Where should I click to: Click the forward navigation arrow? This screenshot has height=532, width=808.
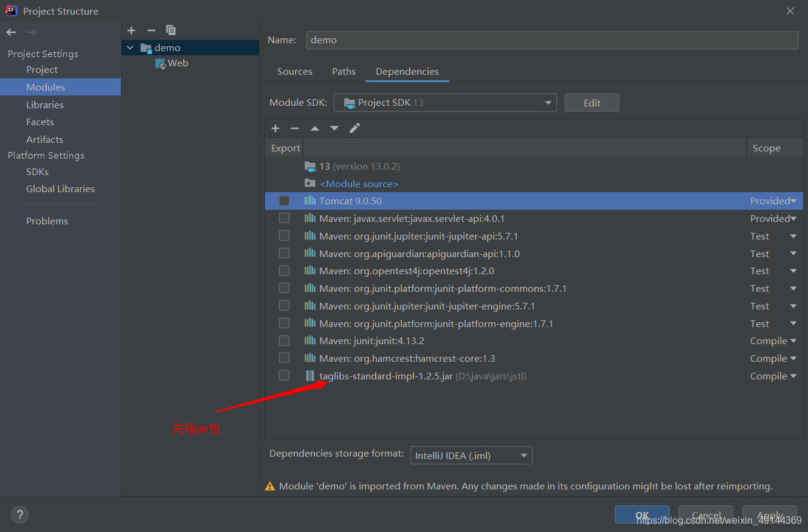[x=32, y=32]
